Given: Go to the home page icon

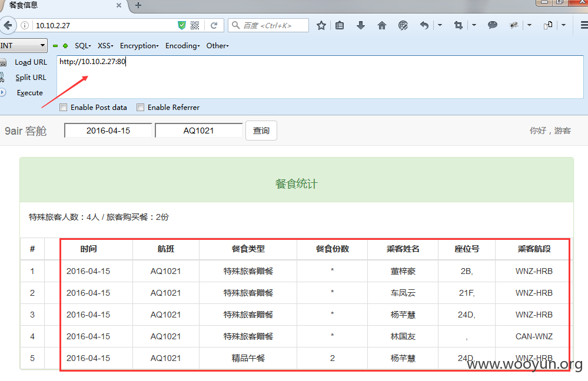Looking at the screenshot, I should tap(382, 25).
